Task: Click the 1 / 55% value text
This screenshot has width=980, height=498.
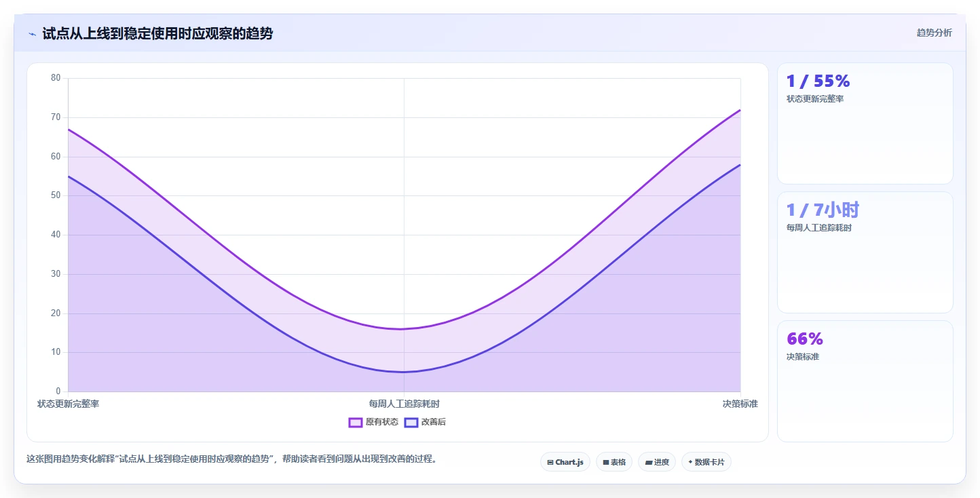Action: pyautogui.click(x=818, y=81)
